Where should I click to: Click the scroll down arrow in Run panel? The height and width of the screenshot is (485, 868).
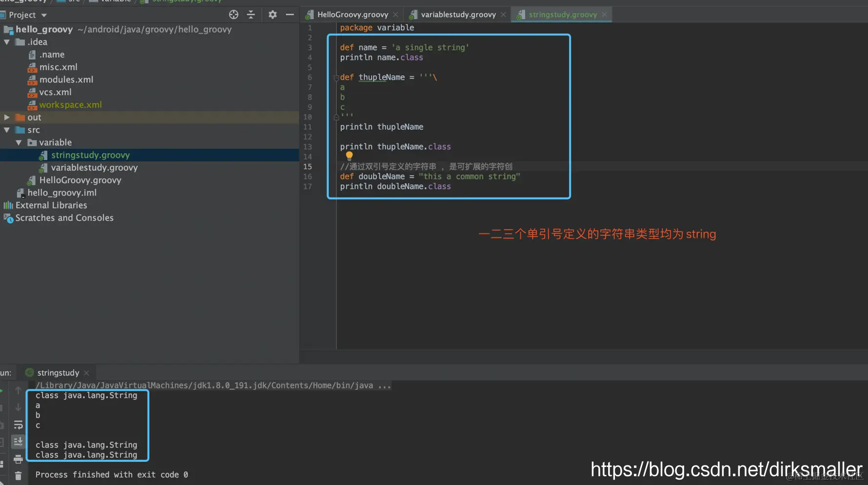[18, 407]
